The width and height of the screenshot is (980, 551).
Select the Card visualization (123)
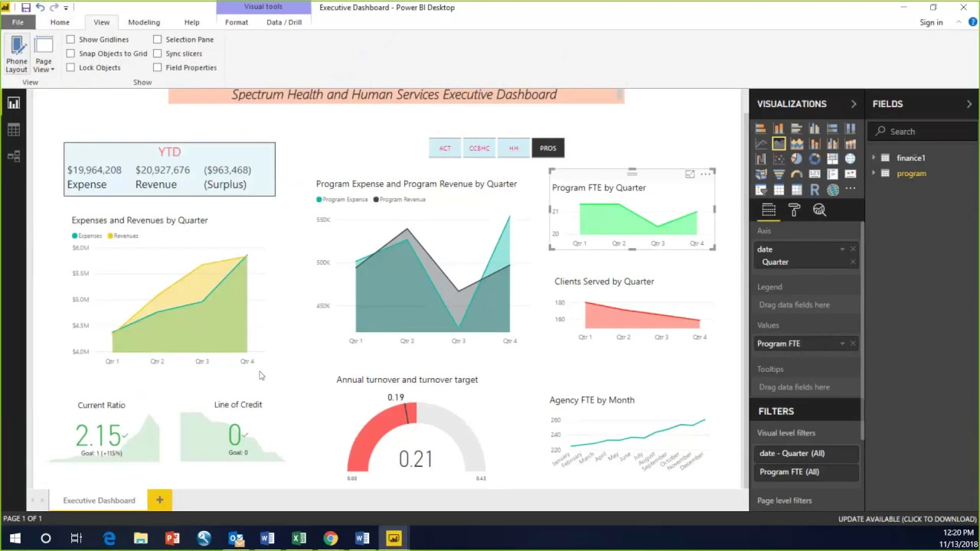[x=815, y=174]
